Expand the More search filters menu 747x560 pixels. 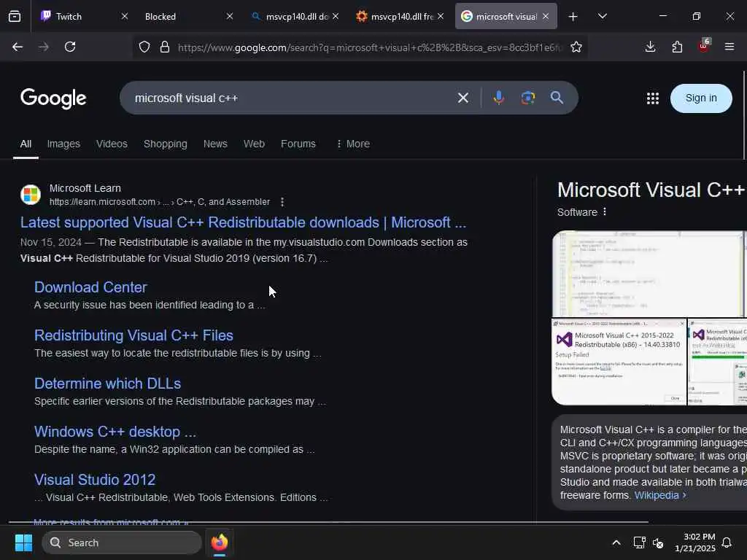(353, 144)
